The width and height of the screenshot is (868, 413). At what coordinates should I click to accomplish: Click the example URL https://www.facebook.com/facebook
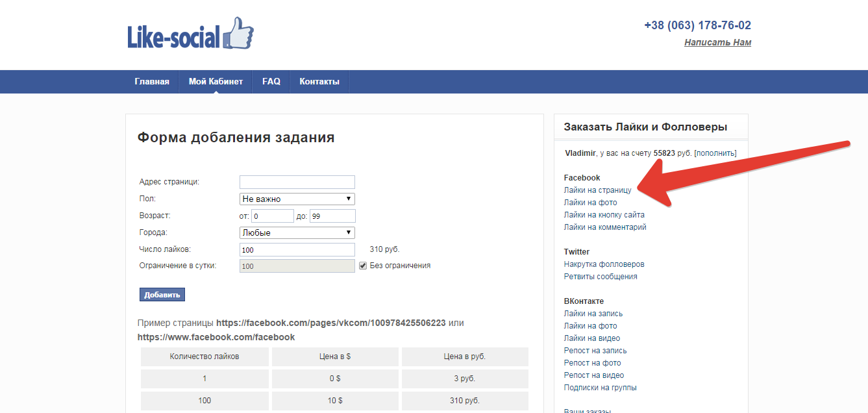tap(216, 337)
